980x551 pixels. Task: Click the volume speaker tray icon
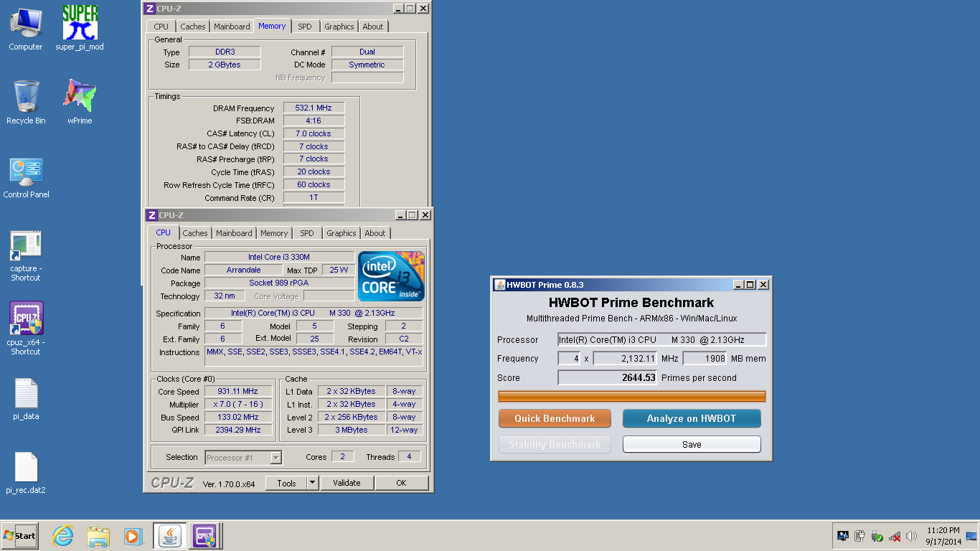911,536
